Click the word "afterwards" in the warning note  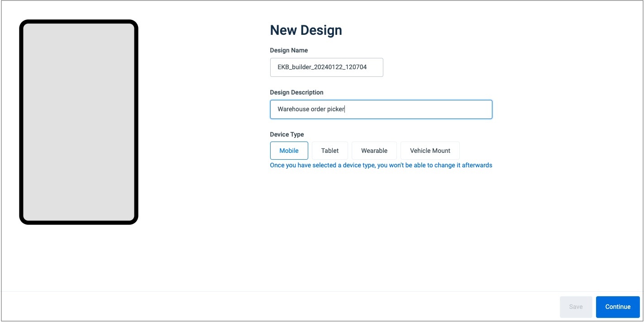pyautogui.click(x=477, y=165)
